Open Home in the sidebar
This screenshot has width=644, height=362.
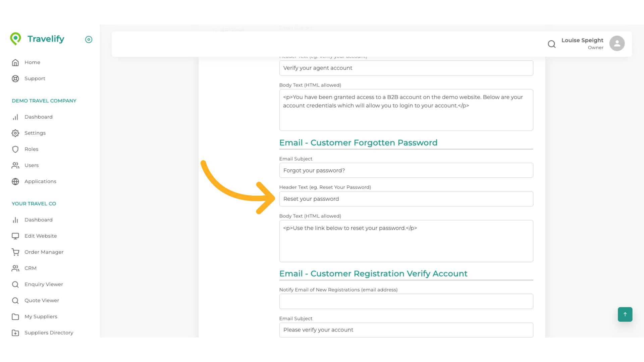coord(32,62)
